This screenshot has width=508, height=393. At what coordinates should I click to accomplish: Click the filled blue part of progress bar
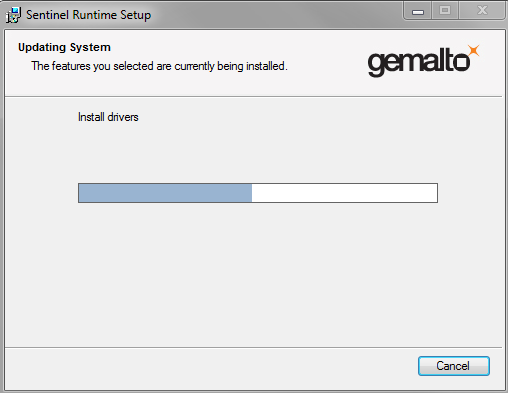tap(165, 193)
